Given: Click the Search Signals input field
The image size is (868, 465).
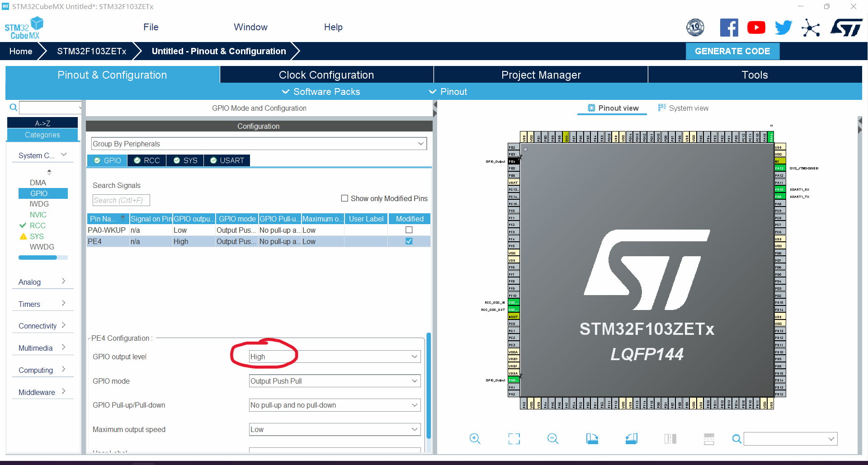Looking at the screenshot, I should (x=121, y=200).
